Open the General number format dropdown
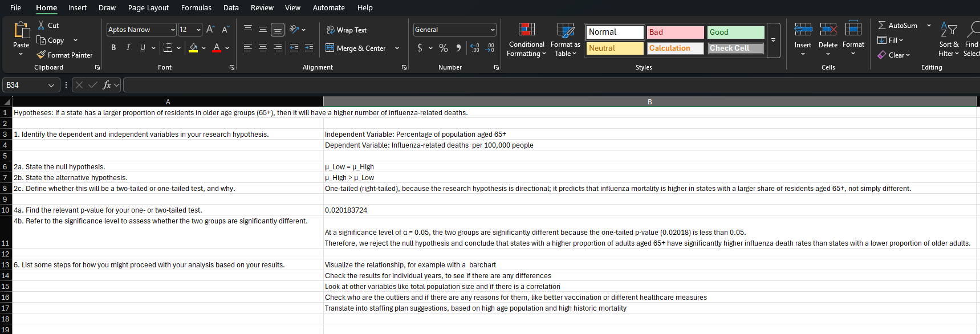 click(x=493, y=30)
